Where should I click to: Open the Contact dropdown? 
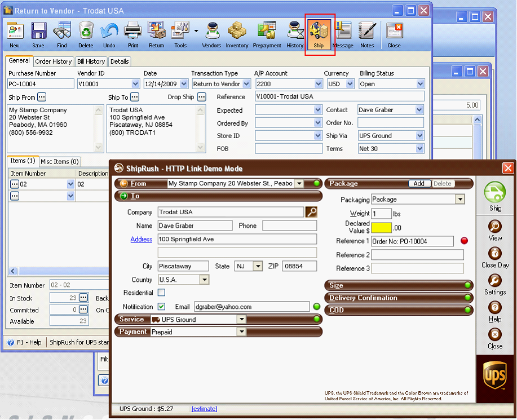point(419,110)
